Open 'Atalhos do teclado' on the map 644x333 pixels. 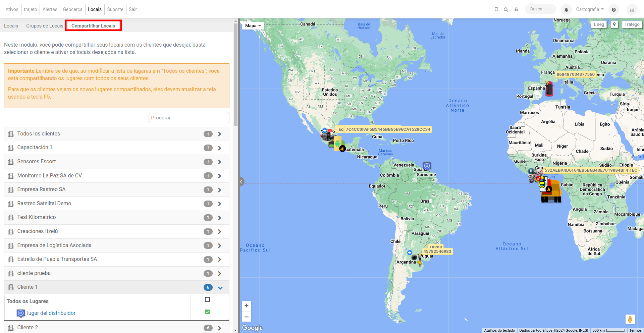pyautogui.click(x=499, y=330)
